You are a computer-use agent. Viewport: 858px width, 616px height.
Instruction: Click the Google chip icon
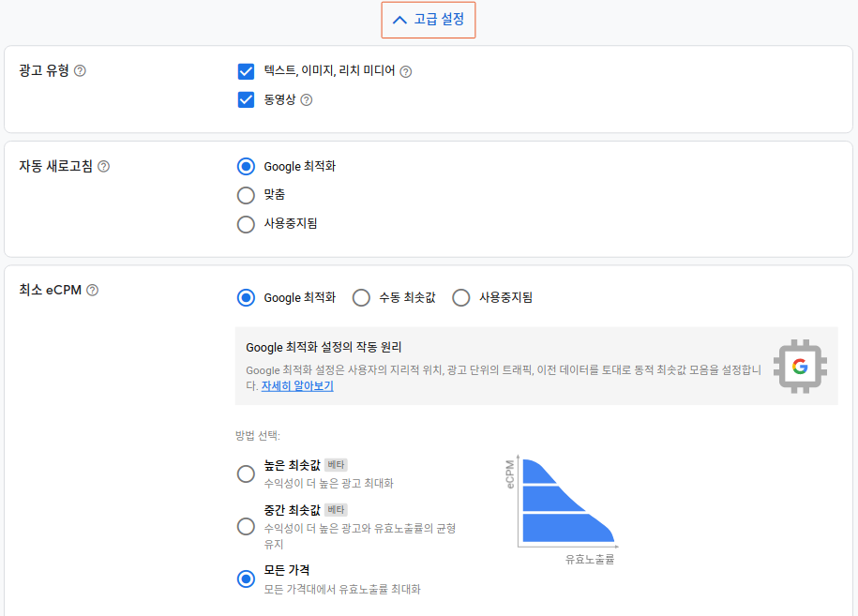[x=800, y=366]
